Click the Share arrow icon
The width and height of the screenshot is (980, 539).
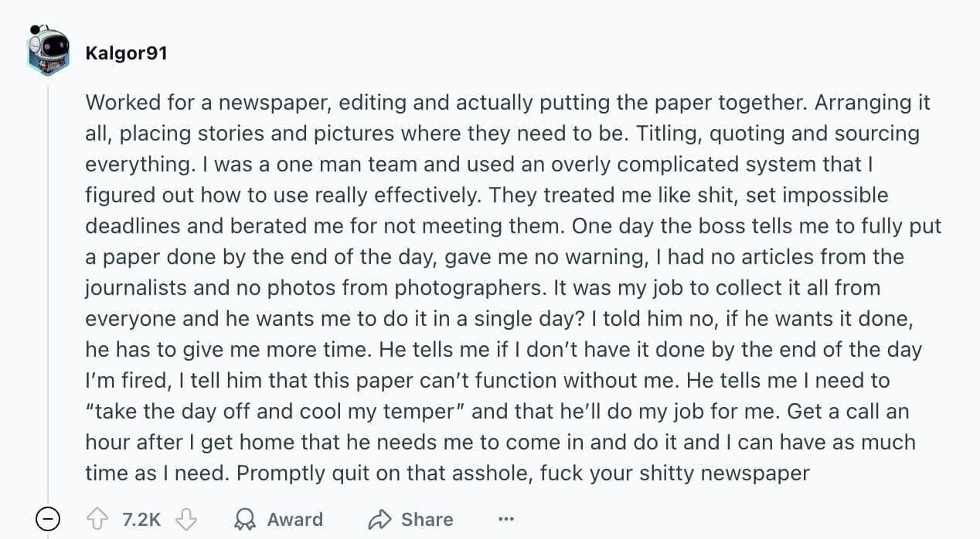(x=379, y=520)
